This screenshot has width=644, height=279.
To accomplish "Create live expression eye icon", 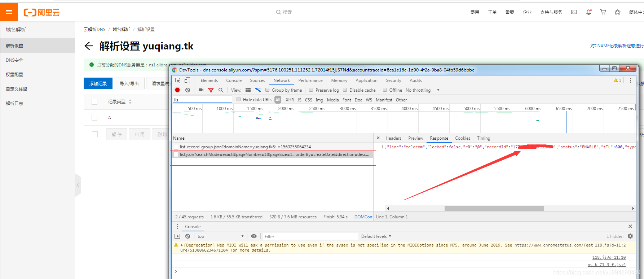I will click(x=254, y=236).
